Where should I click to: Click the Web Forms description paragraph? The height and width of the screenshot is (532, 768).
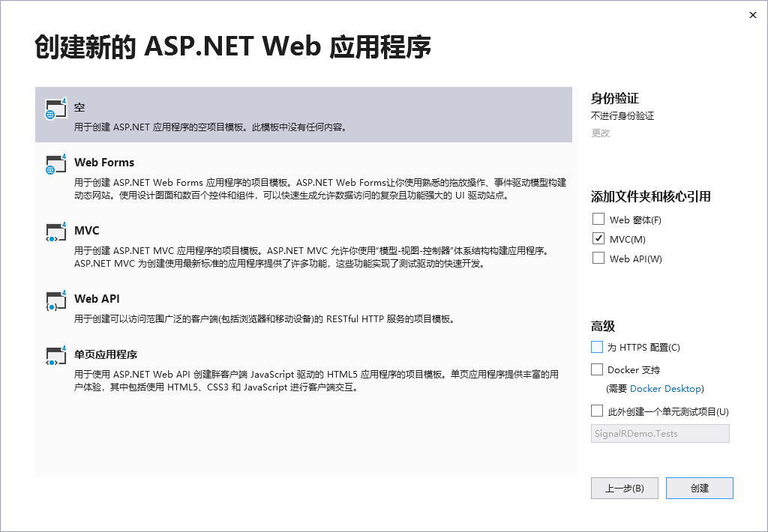[319, 189]
